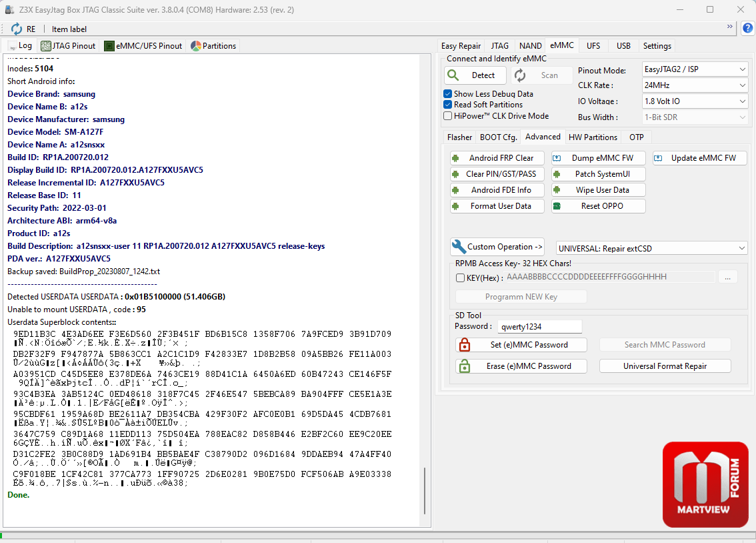The width and height of the screenshot is (756, 543).
Task: Switch to the JTAG tab
Action: [x=499, y=46]
